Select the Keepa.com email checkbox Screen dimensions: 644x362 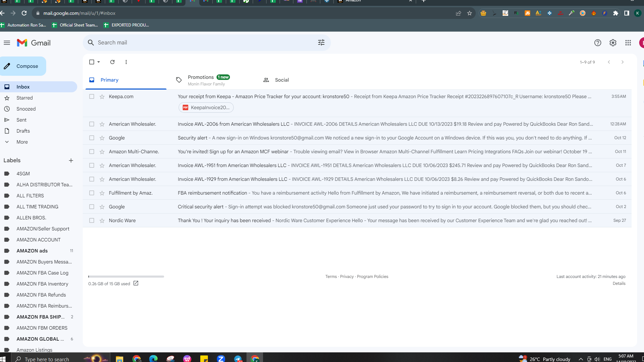[x=92, y=96]
